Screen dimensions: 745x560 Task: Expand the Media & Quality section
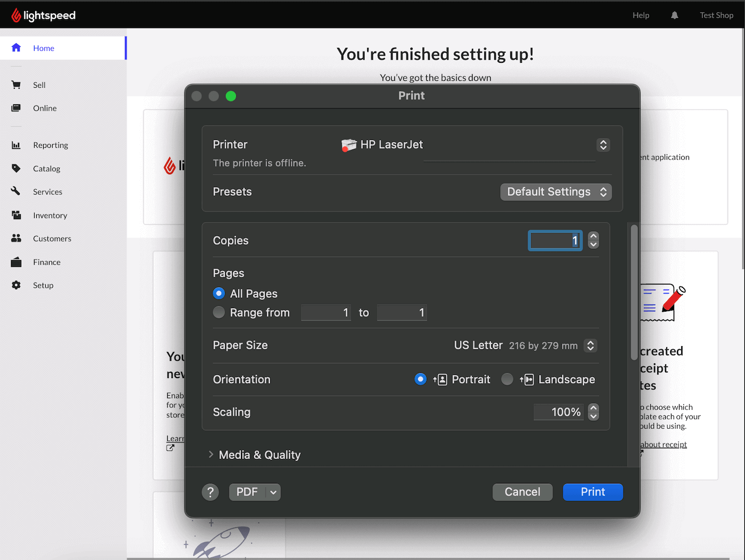pyautogui.click(x=211, y=455)
